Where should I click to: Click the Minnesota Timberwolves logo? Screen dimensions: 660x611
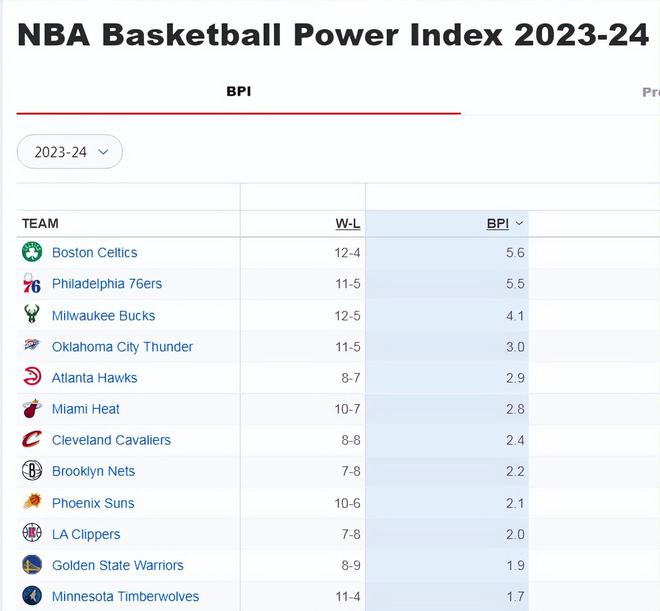tap(32, 596)
